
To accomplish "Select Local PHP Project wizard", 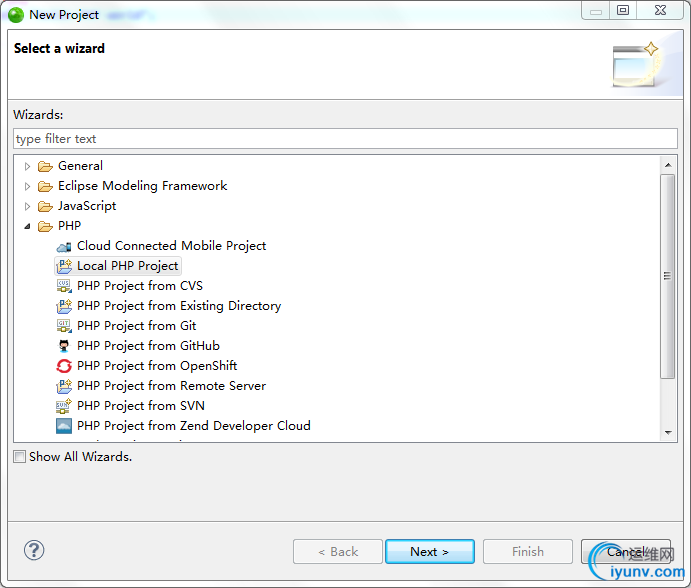I will click(127, 266).
